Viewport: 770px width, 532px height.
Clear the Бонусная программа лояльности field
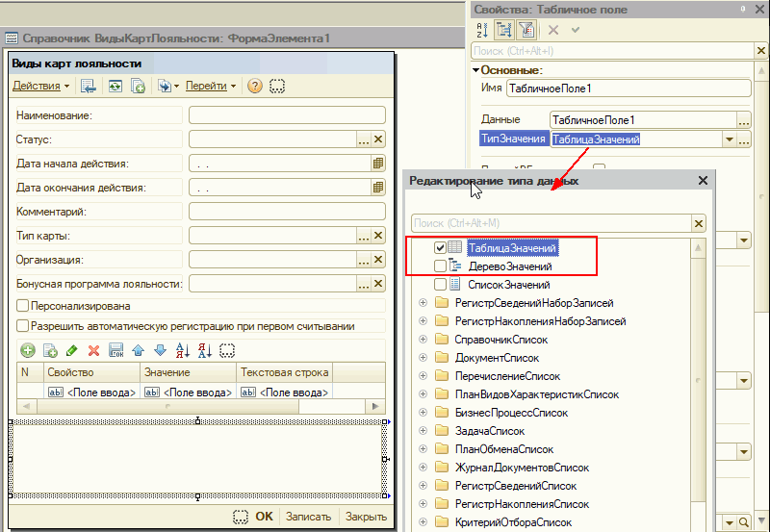[378, 283]
